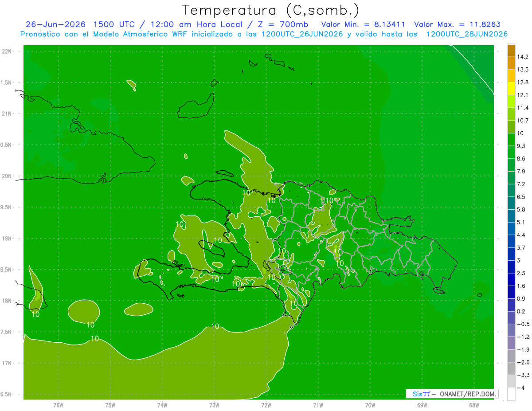This screenshot has width=532, height=411.
Task: Click the "22N" latitude axis label
Action: (x=7, y=51)
